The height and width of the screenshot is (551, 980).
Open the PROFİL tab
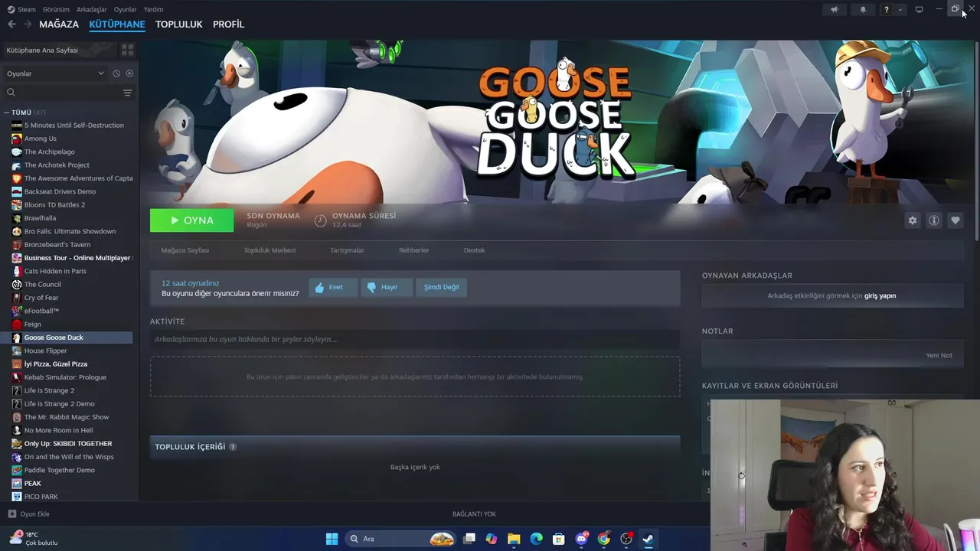(228, 24)
